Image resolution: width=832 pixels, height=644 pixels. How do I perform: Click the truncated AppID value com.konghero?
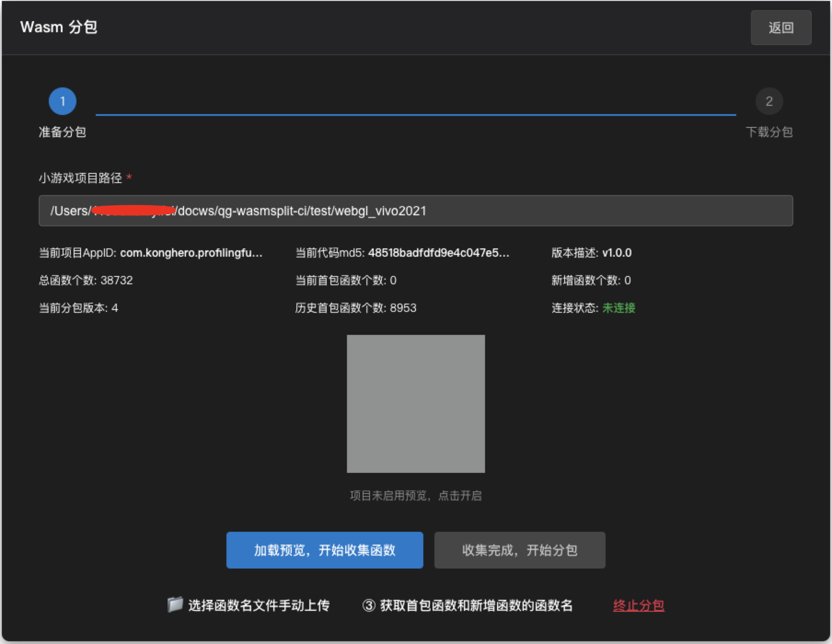[x=191, y=253]
